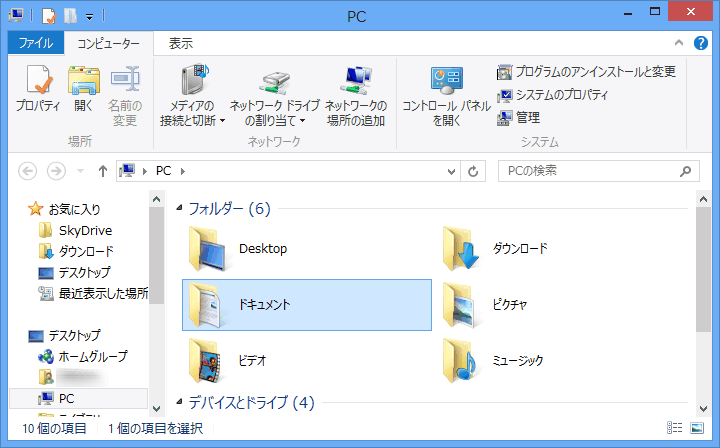
Task: Click ネットワークの場所の追加 icon
Action: click(356, 95)
